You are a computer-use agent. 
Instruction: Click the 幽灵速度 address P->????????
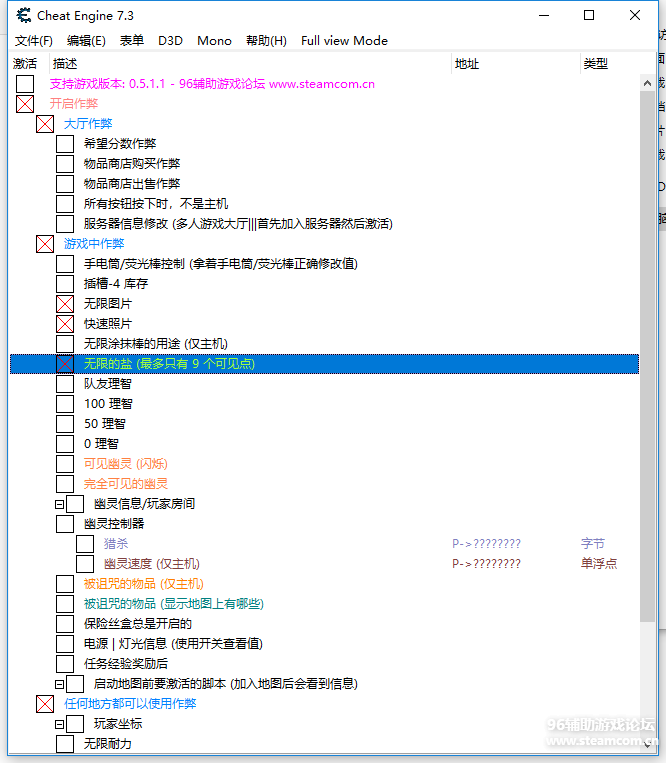[x=486, y=564]
